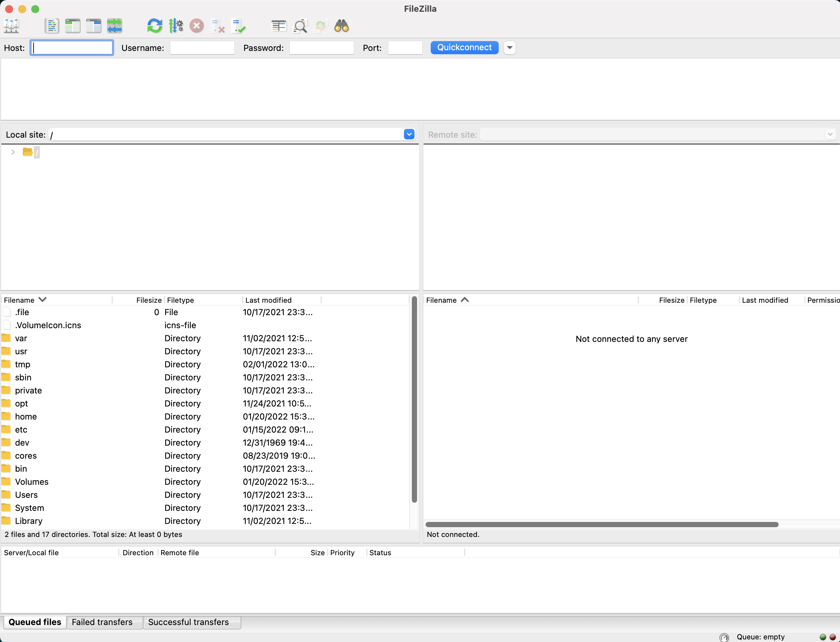840x642 pixels.
Task: Expand the Local site directory dropdown
Action: pyautogui.click(x=410, y=134)
